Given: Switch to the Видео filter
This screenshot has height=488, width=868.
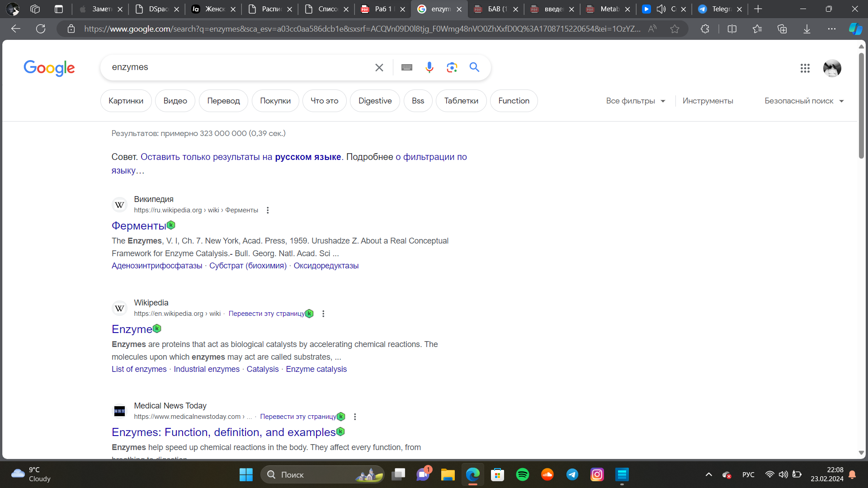Looking at the screenshot, I should click(175, 101).
